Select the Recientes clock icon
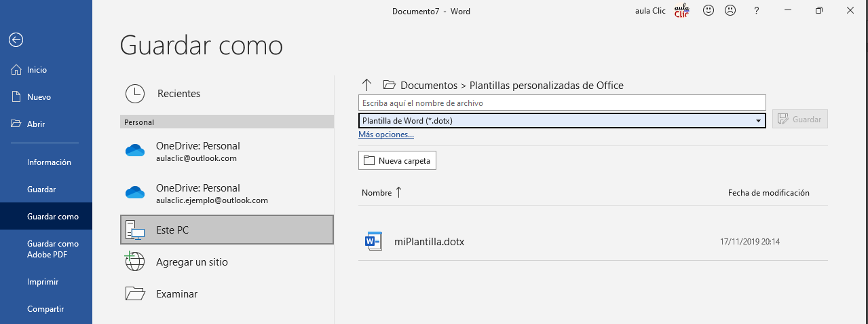This screenshot has width=868, height=324. pyautogui.click(x=135, y=94)
